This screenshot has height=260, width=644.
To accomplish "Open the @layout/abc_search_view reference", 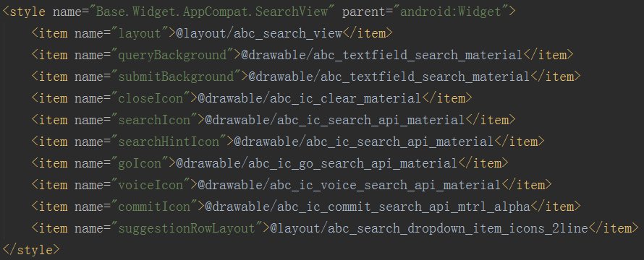I will [259, 33].
